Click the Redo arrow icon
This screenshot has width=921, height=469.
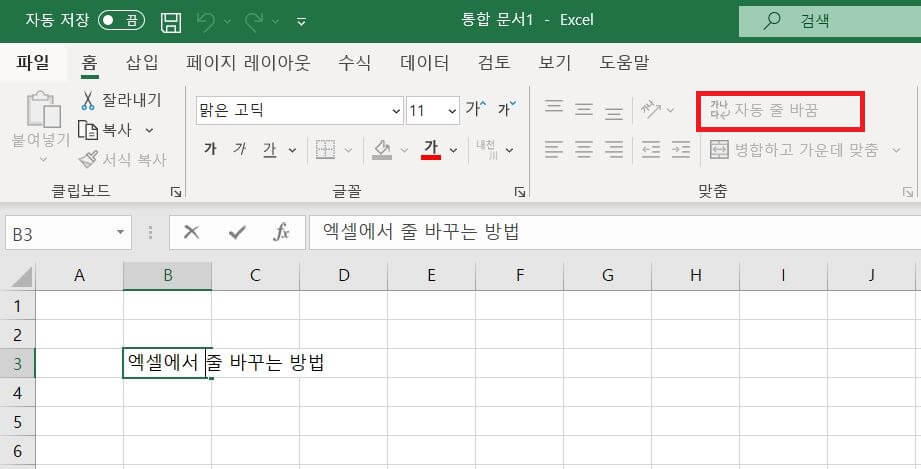[254, 22]
